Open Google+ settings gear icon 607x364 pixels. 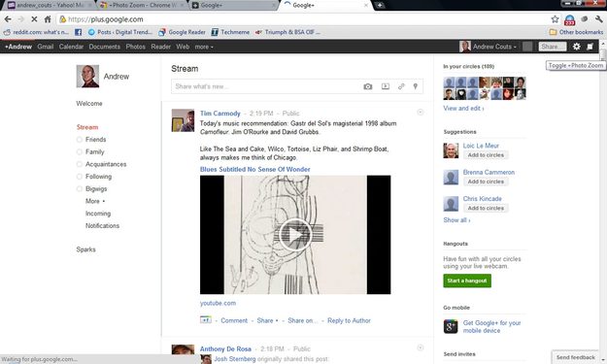[577, 47]
